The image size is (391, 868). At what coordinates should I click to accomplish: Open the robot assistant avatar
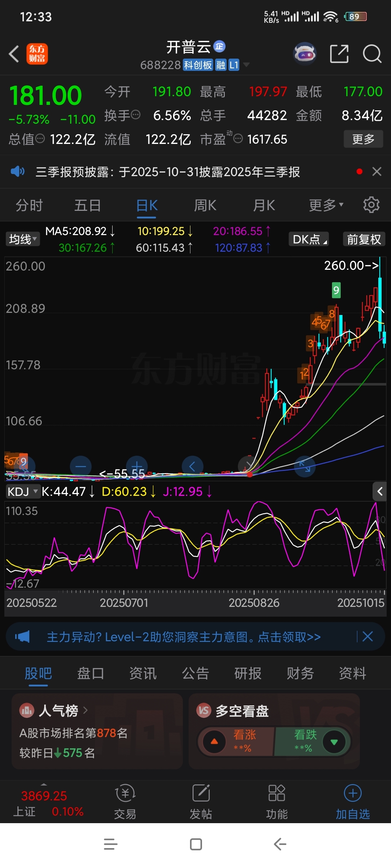click(305, 54)
